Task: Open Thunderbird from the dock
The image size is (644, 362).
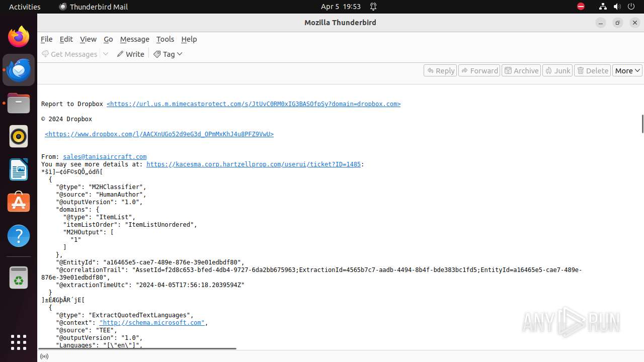Action: (19, 70)
